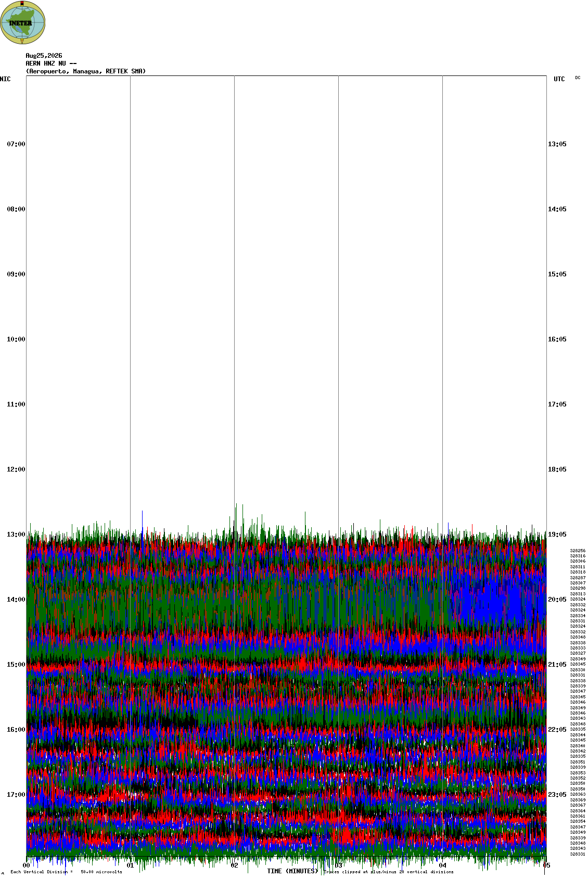Click minute 03 on the time axis
Image resolution: width=588 pixels, height=879 pixels.
point(339,866)
